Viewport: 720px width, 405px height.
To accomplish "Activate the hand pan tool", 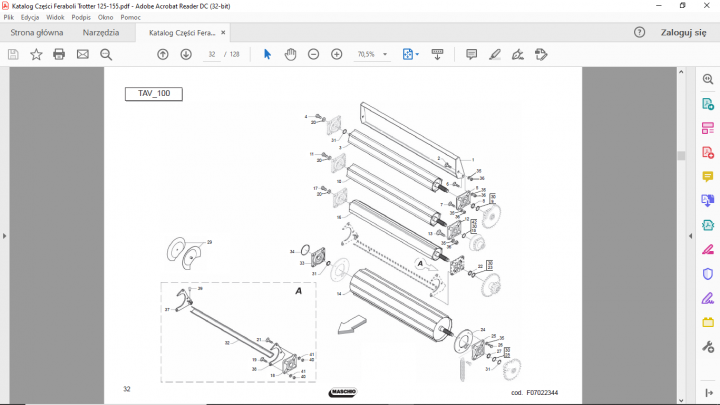I will point(290,54).
